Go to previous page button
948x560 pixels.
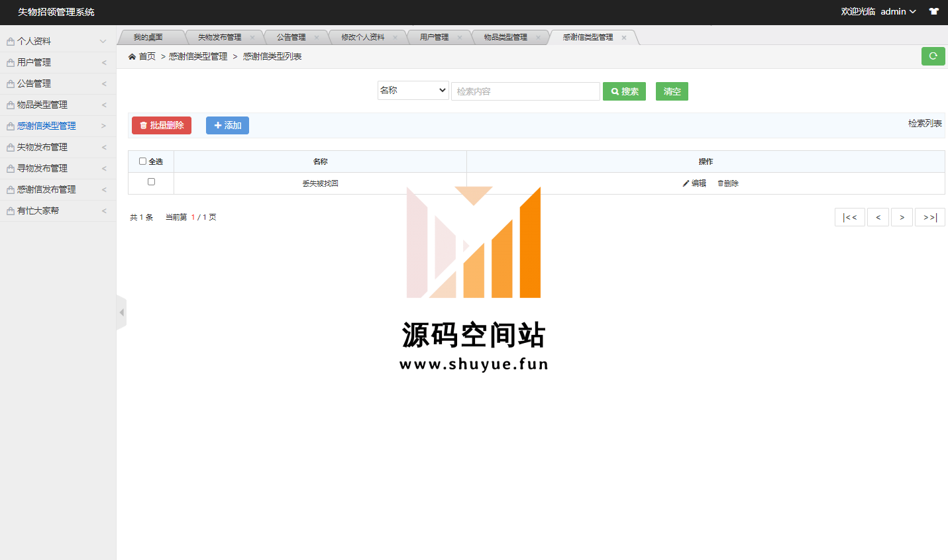point(878,217)
